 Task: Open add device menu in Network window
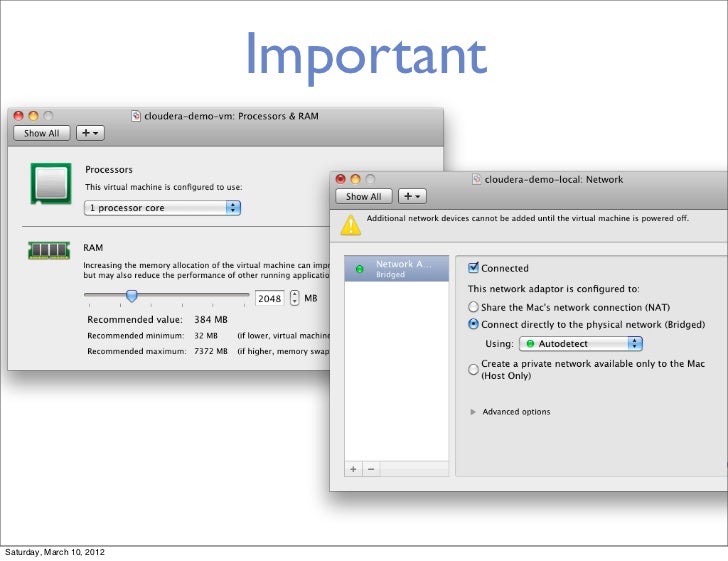(412, 196)
